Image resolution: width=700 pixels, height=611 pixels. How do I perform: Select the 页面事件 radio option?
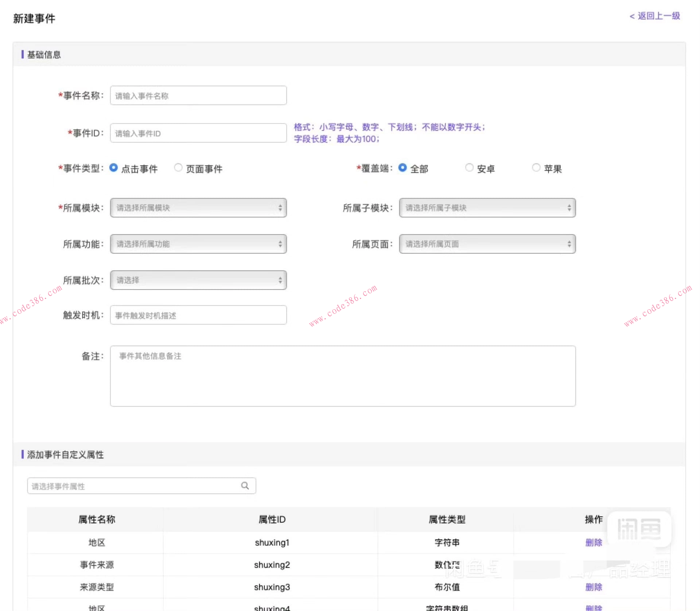[178, 168]
